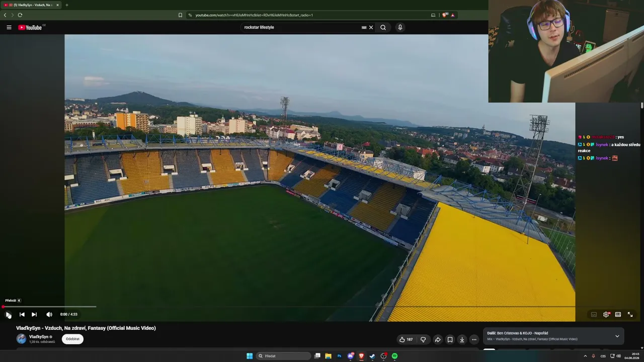Open the Brave Rewards triangle icon
The height and width of the screenshot is (362, 644).
point(453,15)
